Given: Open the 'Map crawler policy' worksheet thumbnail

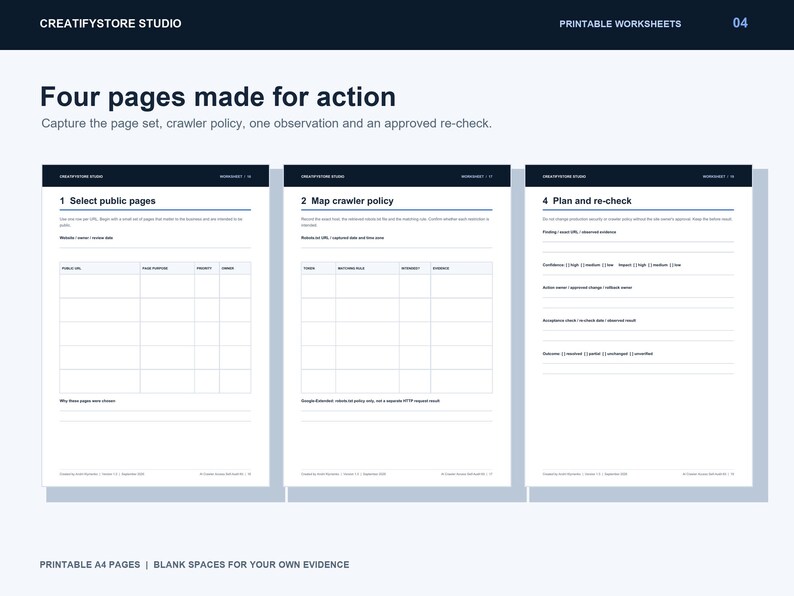Looking at the screenshot, I should (x=397, y=326).
